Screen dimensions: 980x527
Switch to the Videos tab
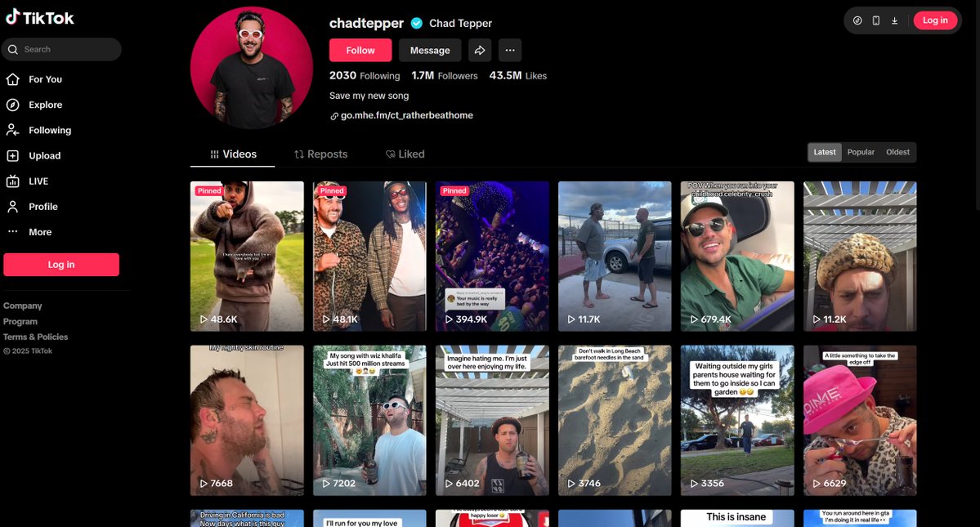pyautogui.click(x=232, y=154)
